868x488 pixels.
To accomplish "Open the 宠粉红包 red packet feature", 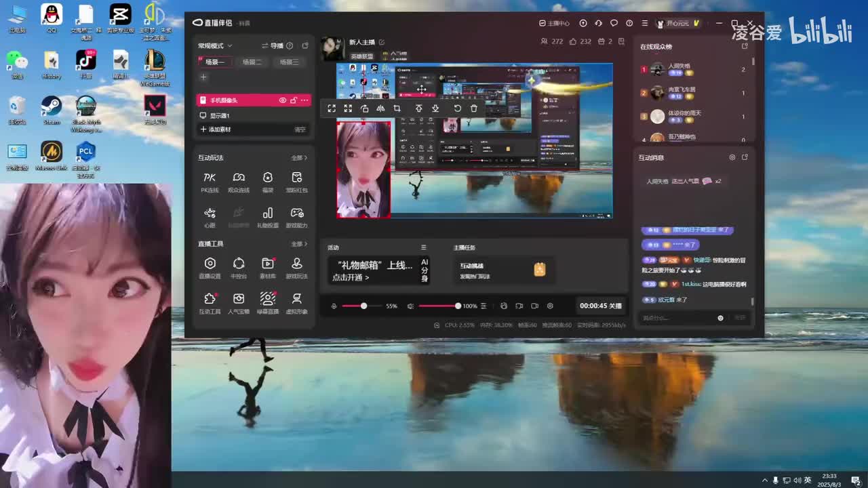I will (x=296, y=182).
